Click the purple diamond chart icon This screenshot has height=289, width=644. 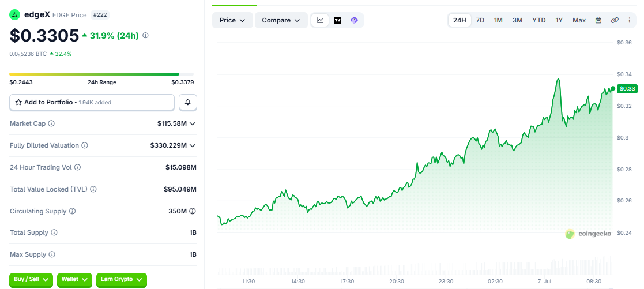[x=354, y=20]
